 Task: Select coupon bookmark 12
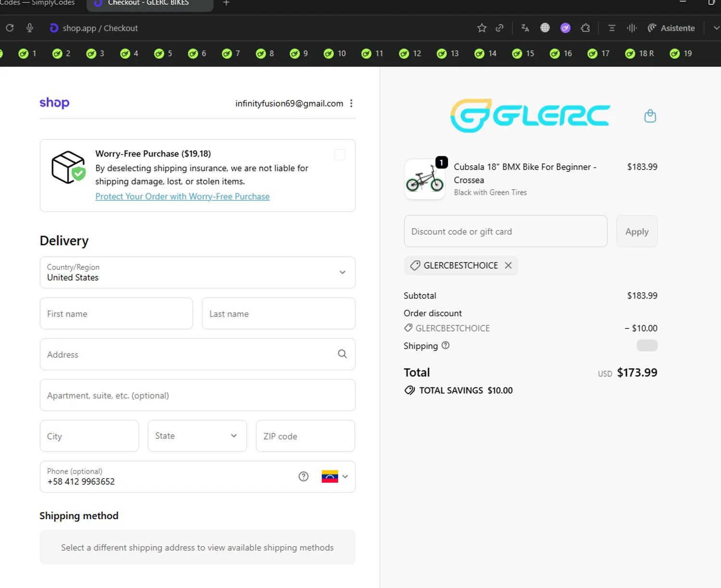click(x=410, y=53)
